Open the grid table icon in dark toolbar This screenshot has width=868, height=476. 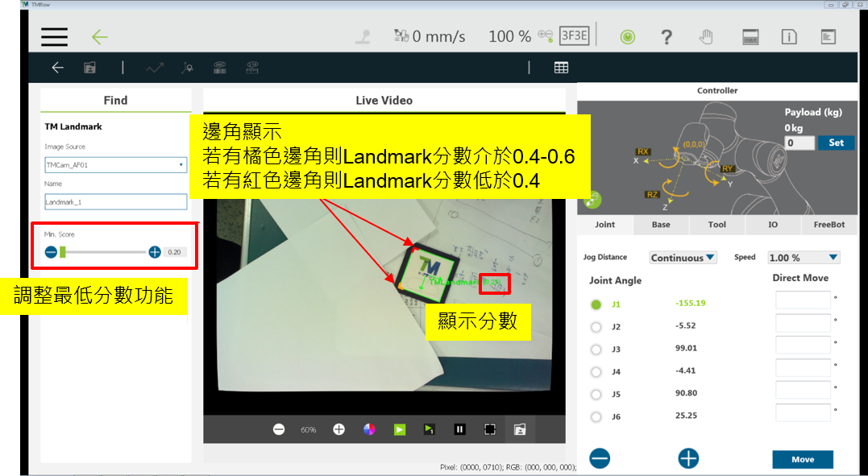tap(561, 68)
